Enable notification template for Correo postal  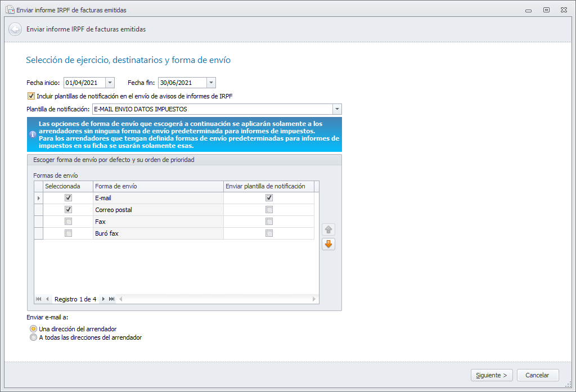pos(269,209)
